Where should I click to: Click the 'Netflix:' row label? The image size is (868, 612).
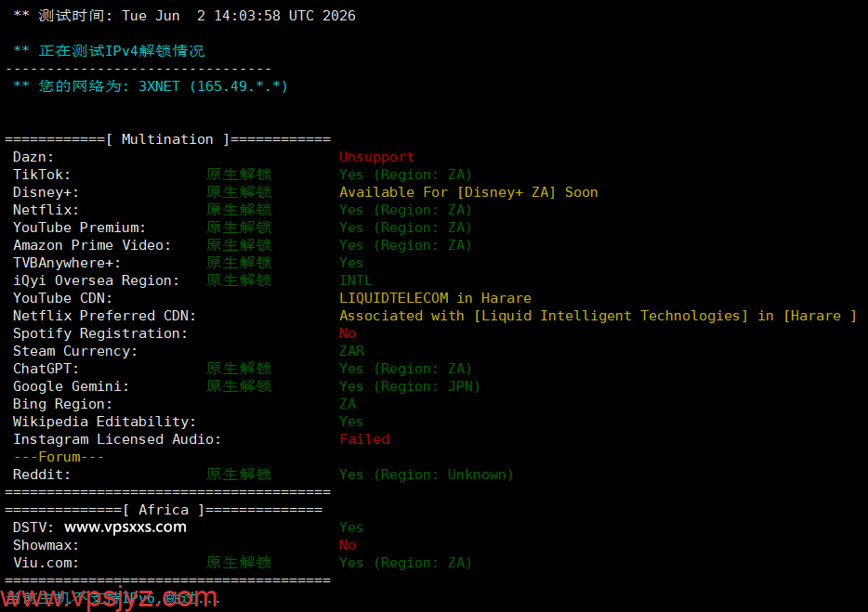pos(46,210)
